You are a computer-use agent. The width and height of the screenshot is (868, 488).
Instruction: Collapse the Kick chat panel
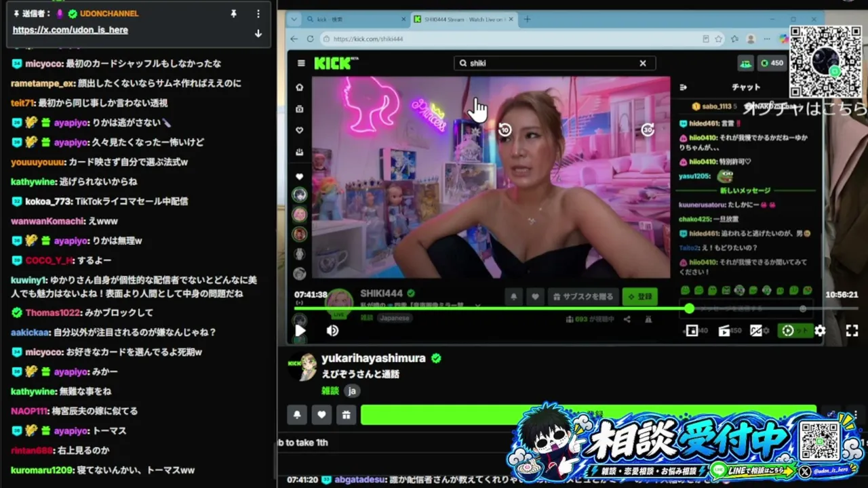[683, 87]
